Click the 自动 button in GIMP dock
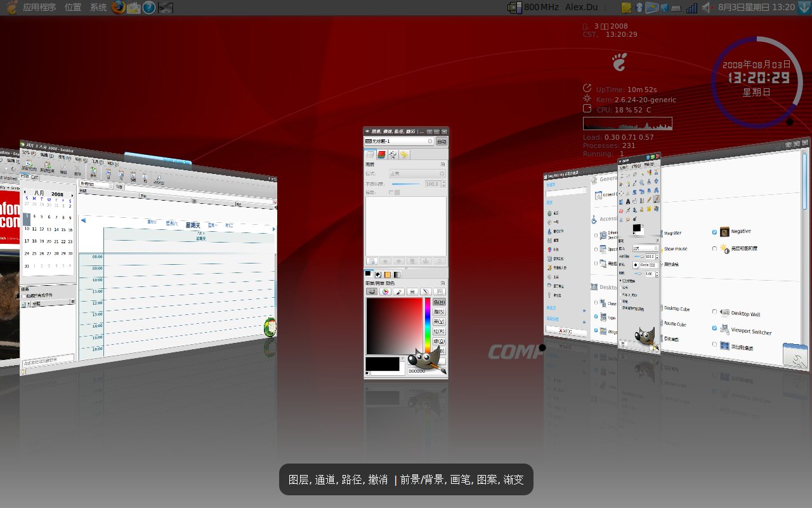 [442, 141]
